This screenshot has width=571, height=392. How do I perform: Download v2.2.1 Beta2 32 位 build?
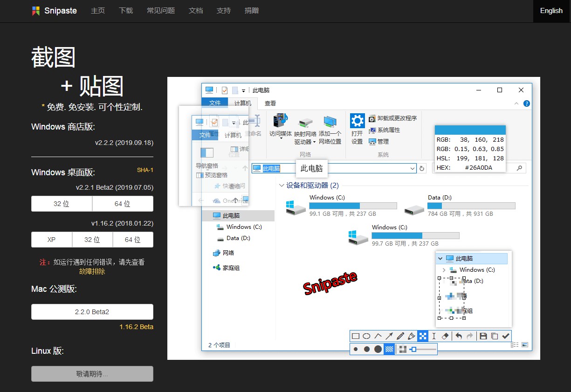62,204
